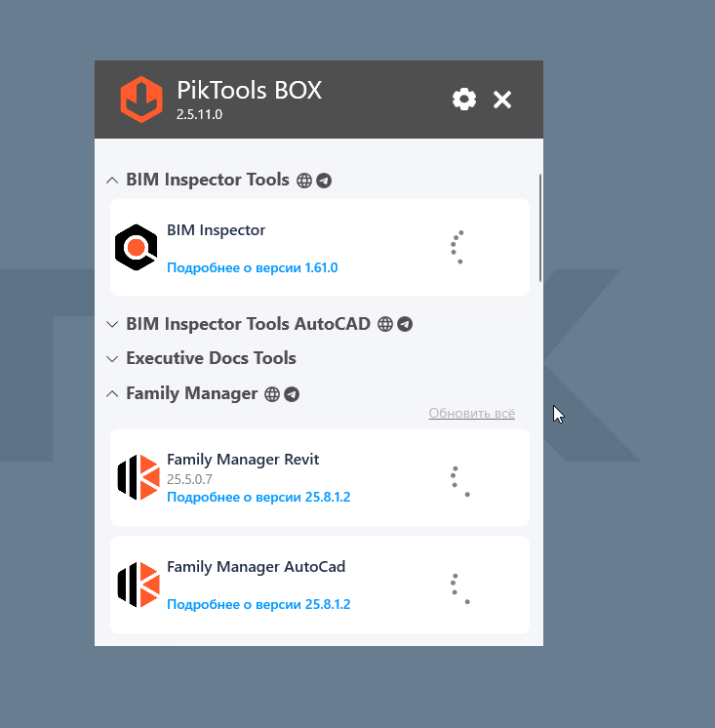This screenshot has width=715, height=728.
Task: Click the installed version 25.5.0.7 text
Action: (x=190, y=479)
